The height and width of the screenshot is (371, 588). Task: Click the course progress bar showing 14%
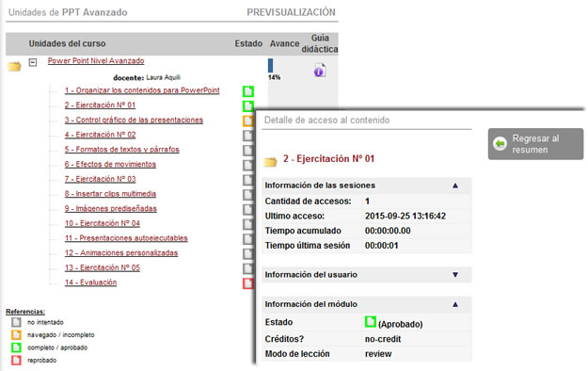270,65
